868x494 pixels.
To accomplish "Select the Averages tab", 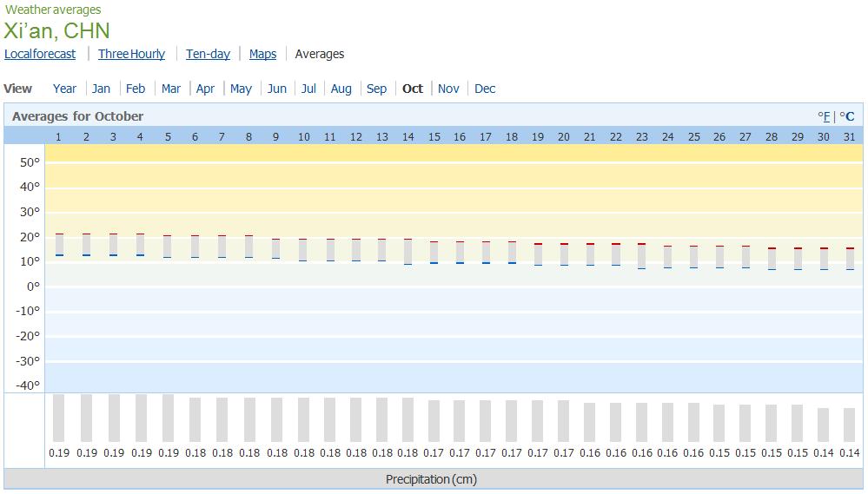I will click(x=320, y=54).
